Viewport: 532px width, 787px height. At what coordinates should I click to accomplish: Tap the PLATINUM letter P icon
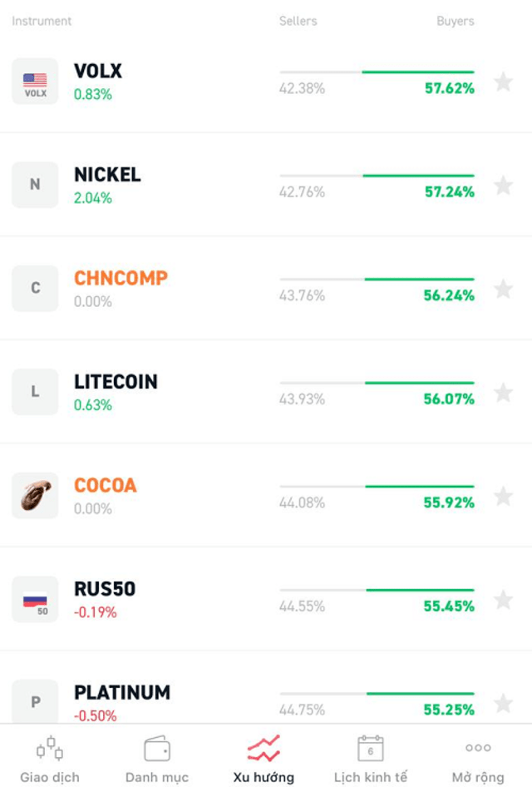pos(35,701)
